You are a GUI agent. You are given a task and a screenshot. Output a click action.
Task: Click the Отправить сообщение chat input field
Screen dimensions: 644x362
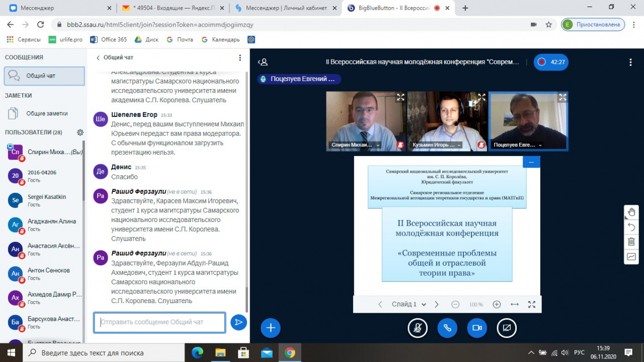pos(159,322)
